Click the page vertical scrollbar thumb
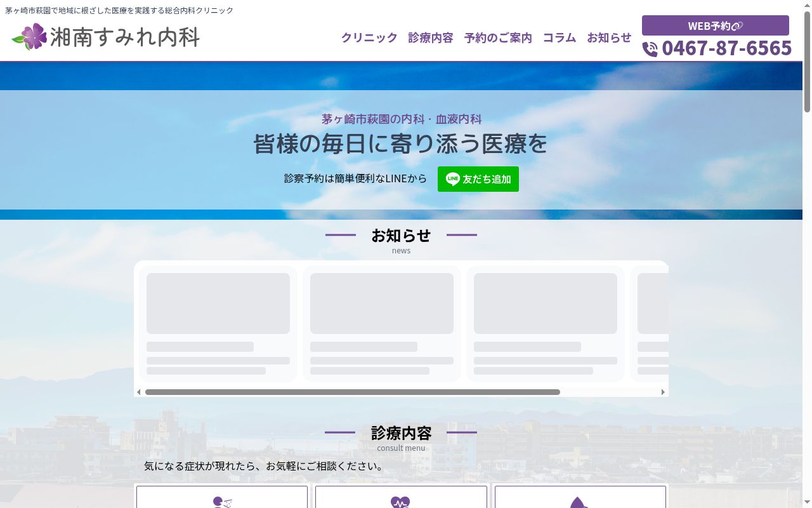 [x=807, y=62]
